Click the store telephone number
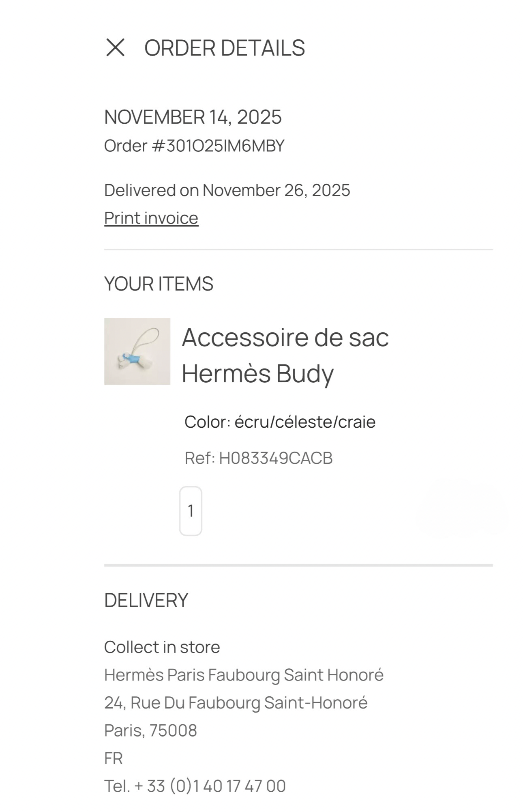The image size is (523, 812). coord(195,786)
